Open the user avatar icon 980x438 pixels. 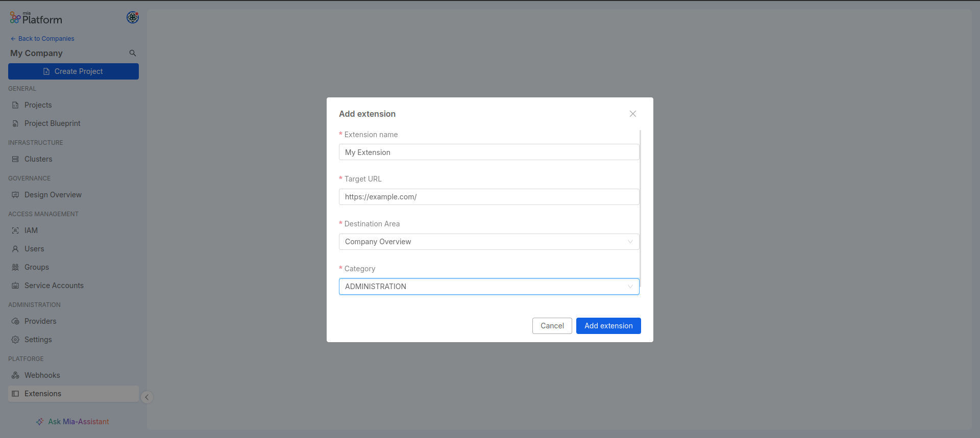pos(133,17)
